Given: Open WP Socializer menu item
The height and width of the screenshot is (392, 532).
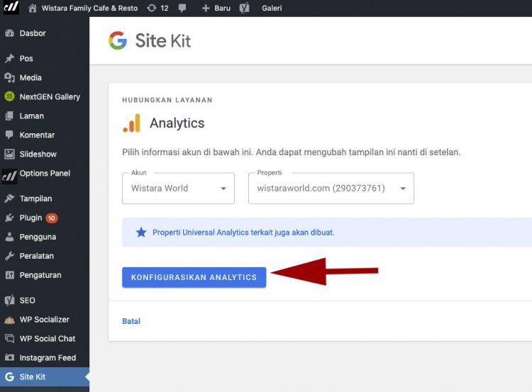Looking at the screenshot, I should pos(45,320).
